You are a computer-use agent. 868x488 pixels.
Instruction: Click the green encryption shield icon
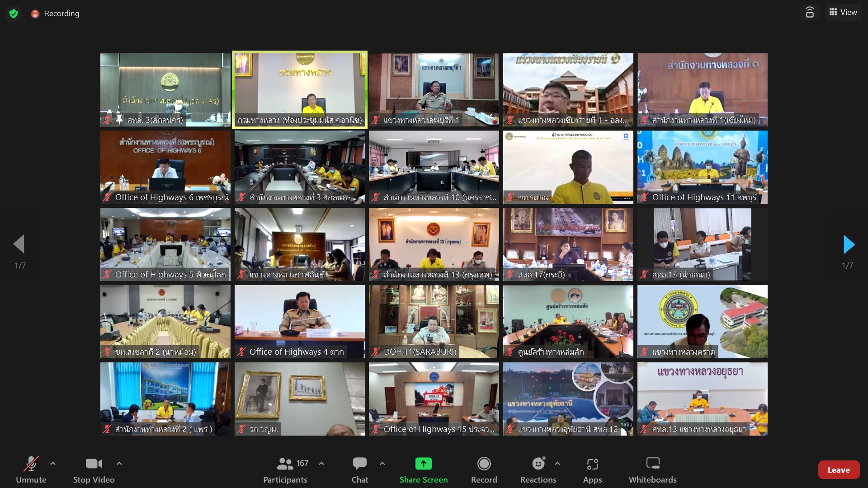coord(14,14)
